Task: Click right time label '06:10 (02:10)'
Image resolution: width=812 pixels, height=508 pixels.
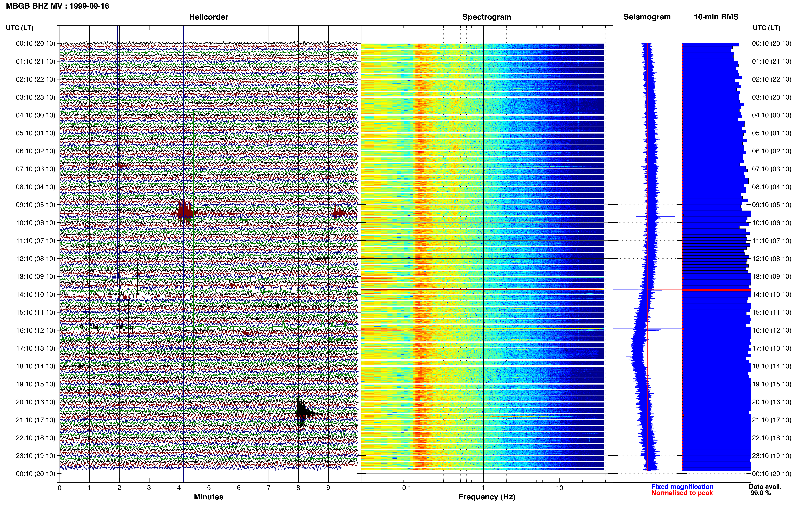Action: click(x=772, y=151)
